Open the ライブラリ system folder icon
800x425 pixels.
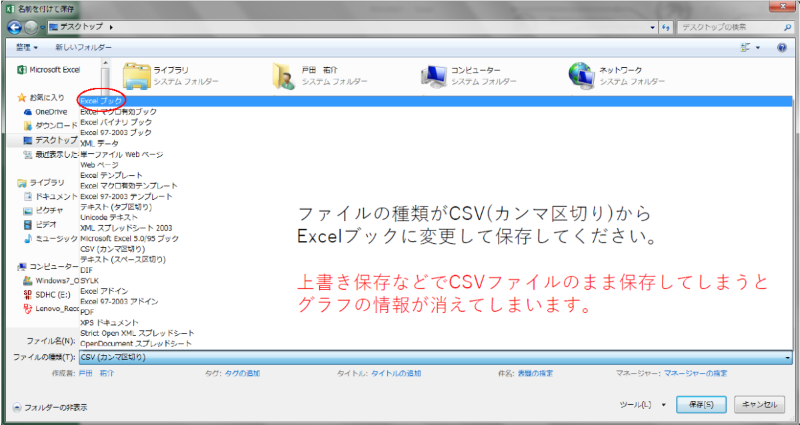coord(135,75)
